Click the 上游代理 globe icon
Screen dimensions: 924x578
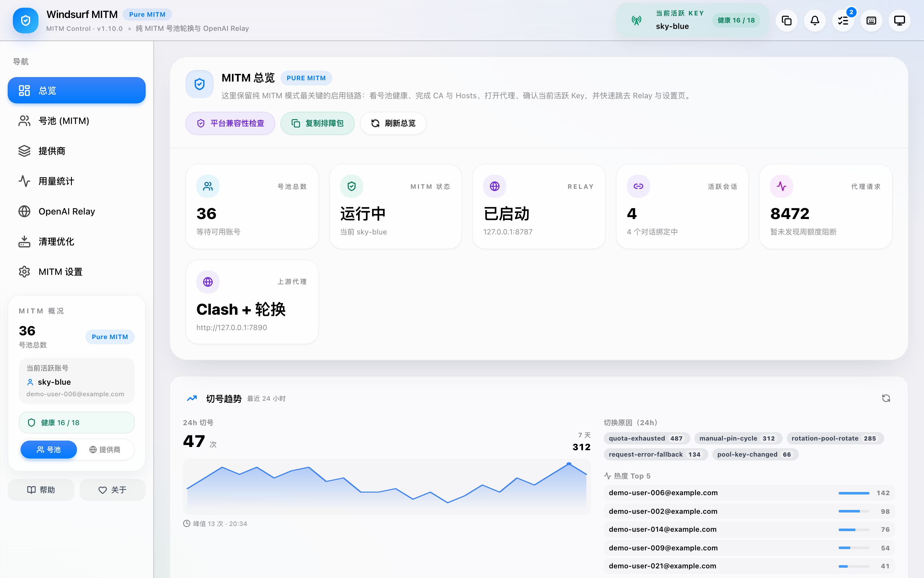pos(208,282)
